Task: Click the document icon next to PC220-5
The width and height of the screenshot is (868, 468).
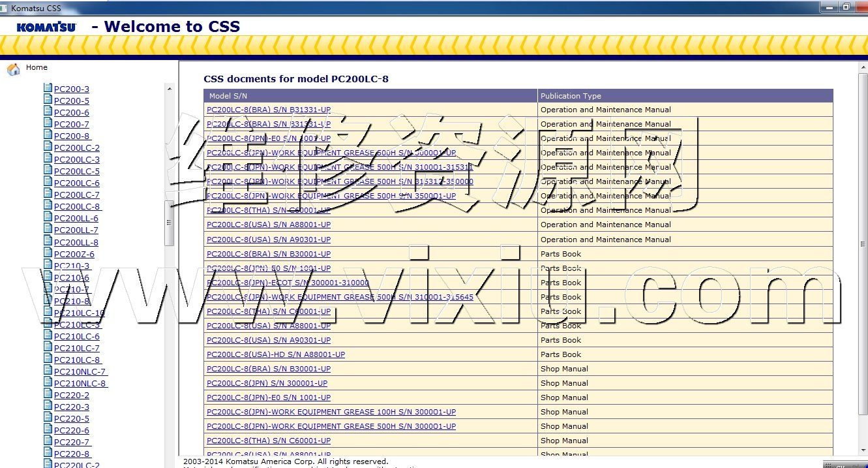Action: (x=47, y=418)
